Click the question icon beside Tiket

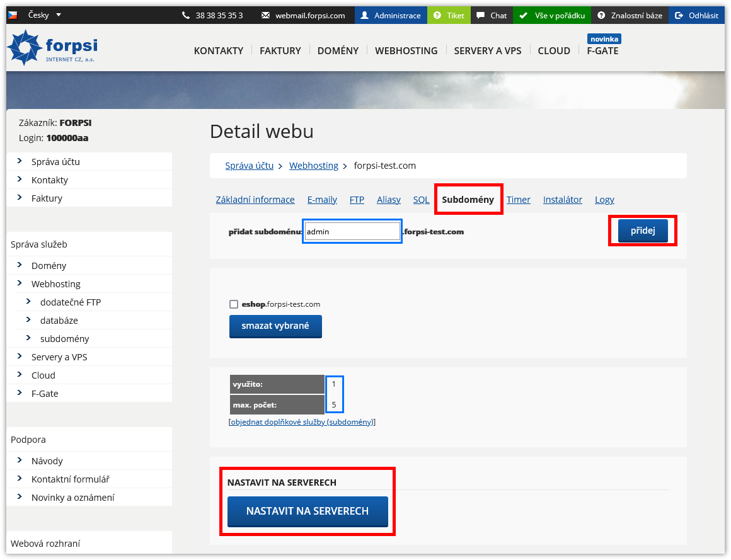pos(437,15)
